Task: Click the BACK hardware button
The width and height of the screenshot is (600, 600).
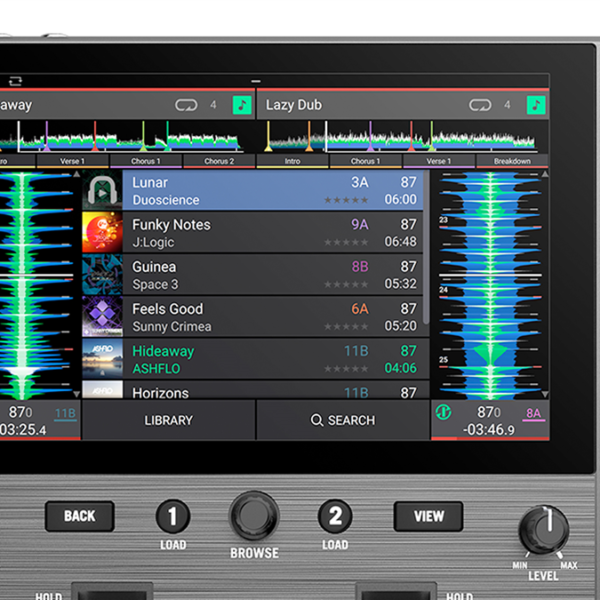Action: 80,516
